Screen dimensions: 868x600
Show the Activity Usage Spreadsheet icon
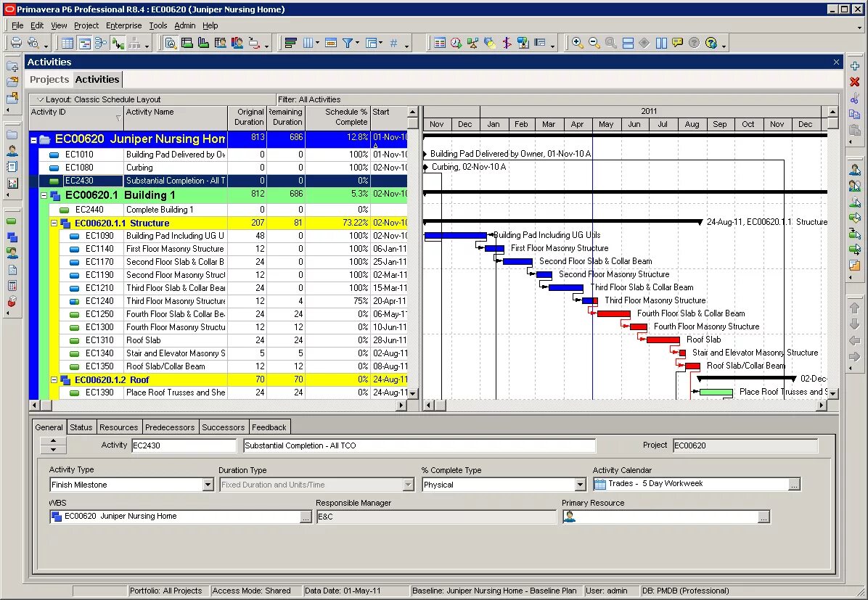pyautogui.click(x=187, y=43)
